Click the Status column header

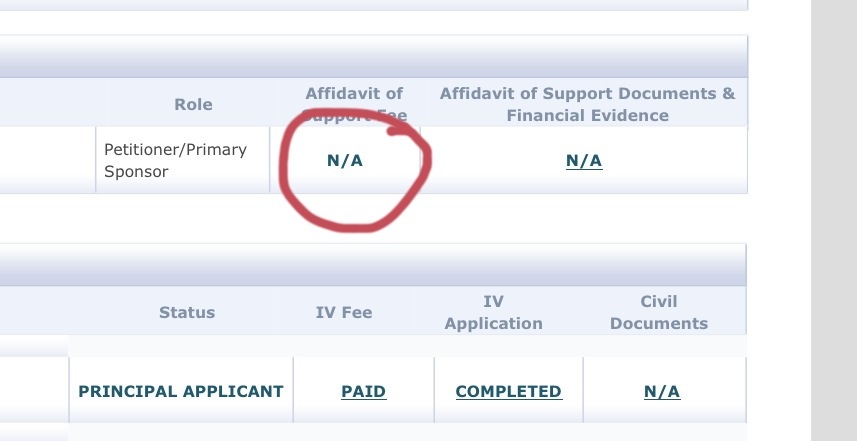187,312
